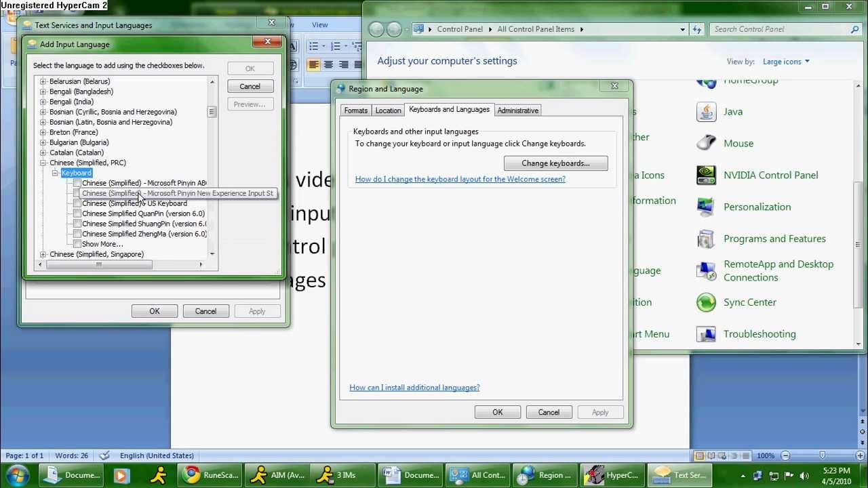
Task: Check Chinese Simplified ShuangPin checkbox
Action: (x=77, y=224)
